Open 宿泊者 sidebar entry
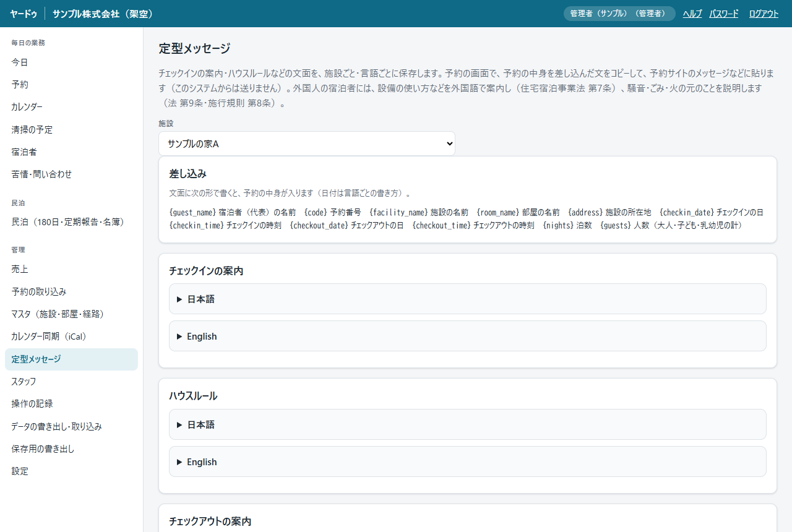Image resolution: width=792 pixels, height=532 pixels. pos(71,152)
